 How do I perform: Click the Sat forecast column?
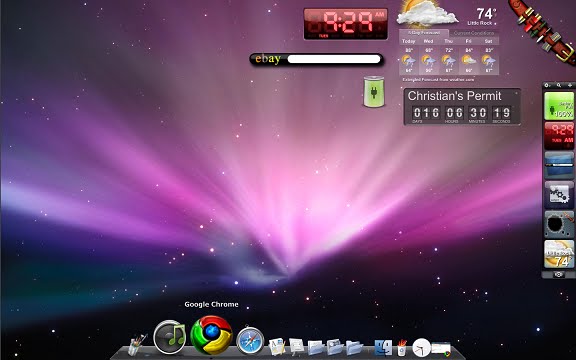coord(489,56)
